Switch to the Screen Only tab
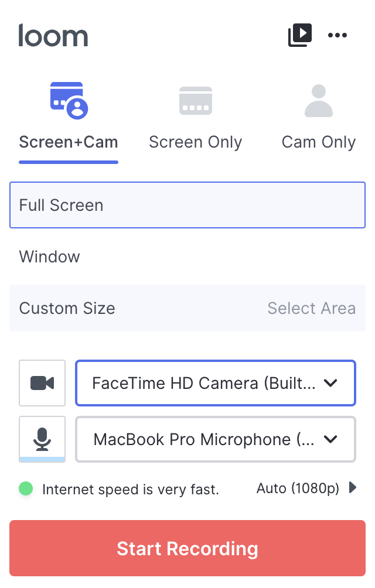This screenshot has height=588, width=375. (195, 142)
